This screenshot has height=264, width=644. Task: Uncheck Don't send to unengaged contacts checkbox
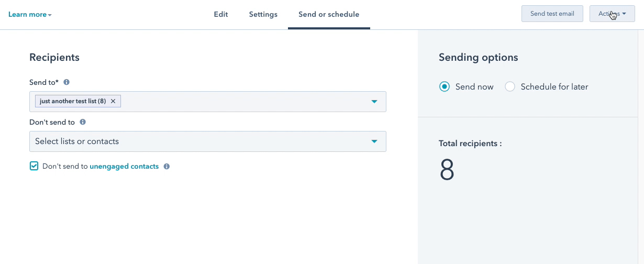(34, 166)
